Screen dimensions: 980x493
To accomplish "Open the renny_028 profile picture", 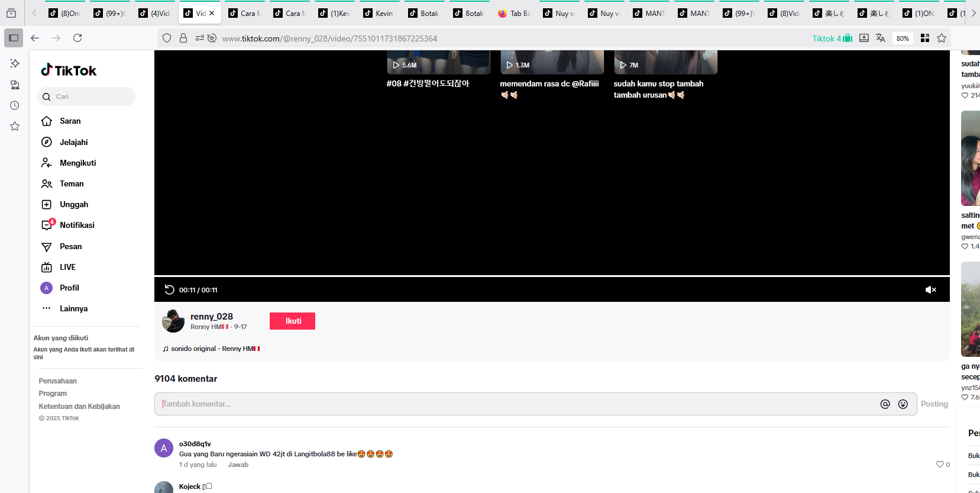I will (x=173, y=321).
